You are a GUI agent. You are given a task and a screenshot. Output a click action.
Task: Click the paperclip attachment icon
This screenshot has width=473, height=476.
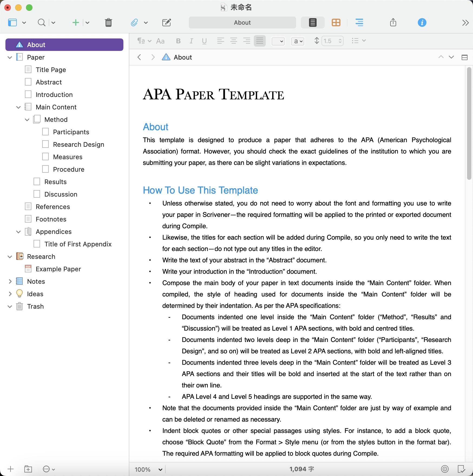[134, 22]
